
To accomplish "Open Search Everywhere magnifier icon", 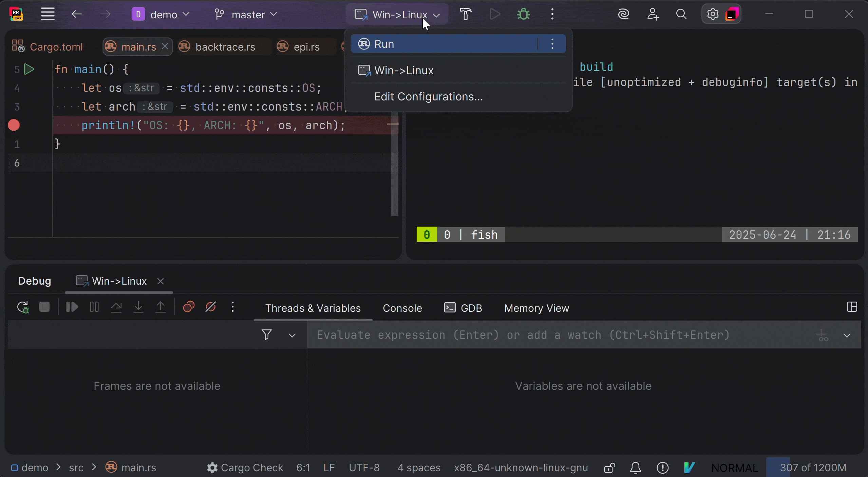I will point(681,14).
